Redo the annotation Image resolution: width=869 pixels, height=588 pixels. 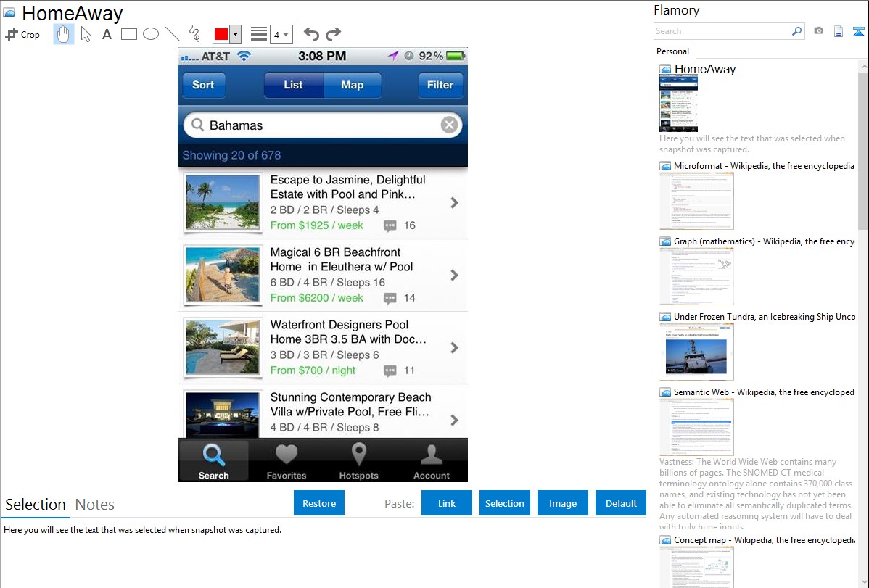pos(333,34)
